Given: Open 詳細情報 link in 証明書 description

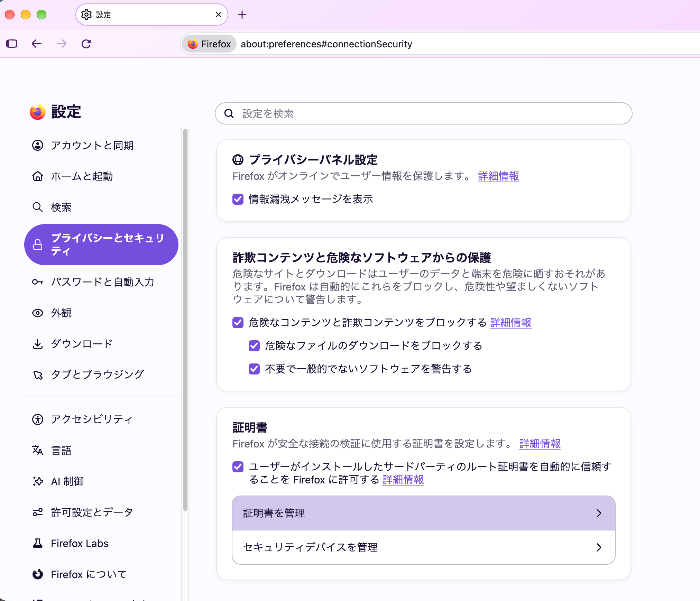Looking at the screenshot, I should coord(540,444).
